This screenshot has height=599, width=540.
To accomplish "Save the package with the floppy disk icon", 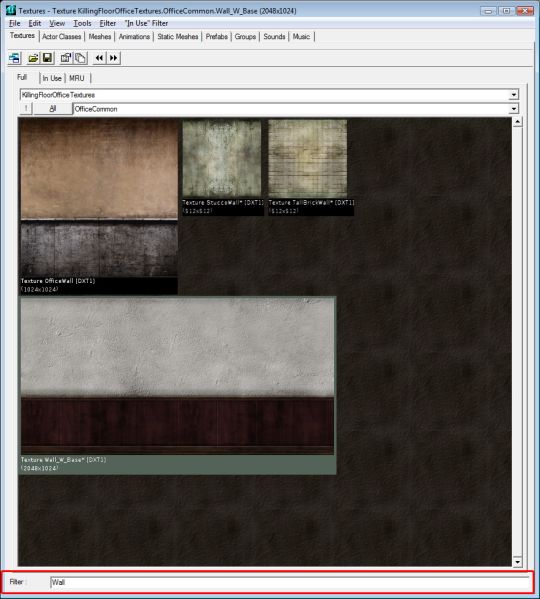I will pyautogui.click(x=47, y=58).
